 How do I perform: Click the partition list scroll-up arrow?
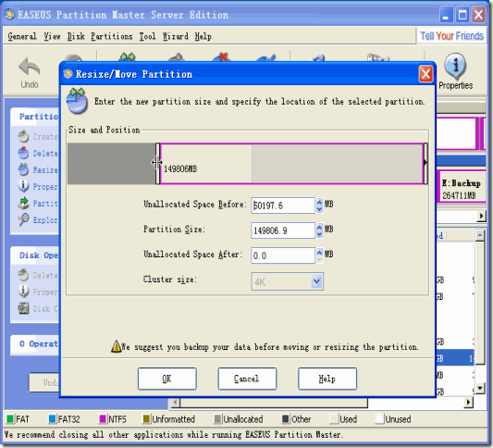[x=480, y=235]
